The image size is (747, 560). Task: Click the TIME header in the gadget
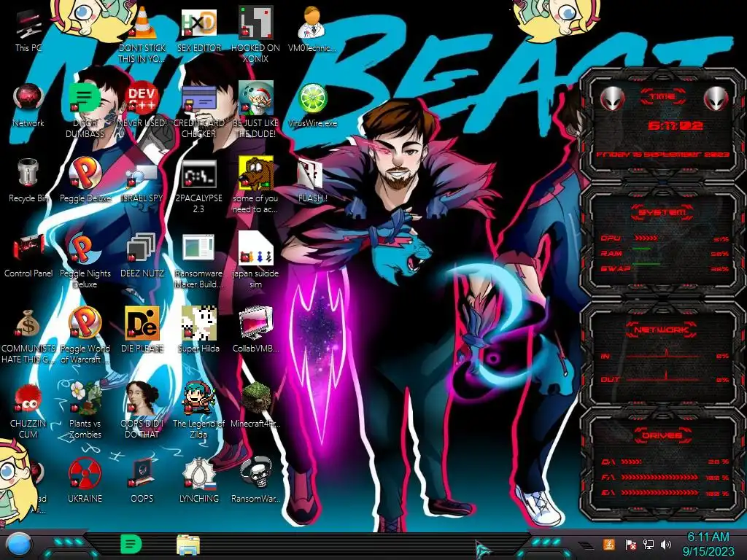[662, 97]
